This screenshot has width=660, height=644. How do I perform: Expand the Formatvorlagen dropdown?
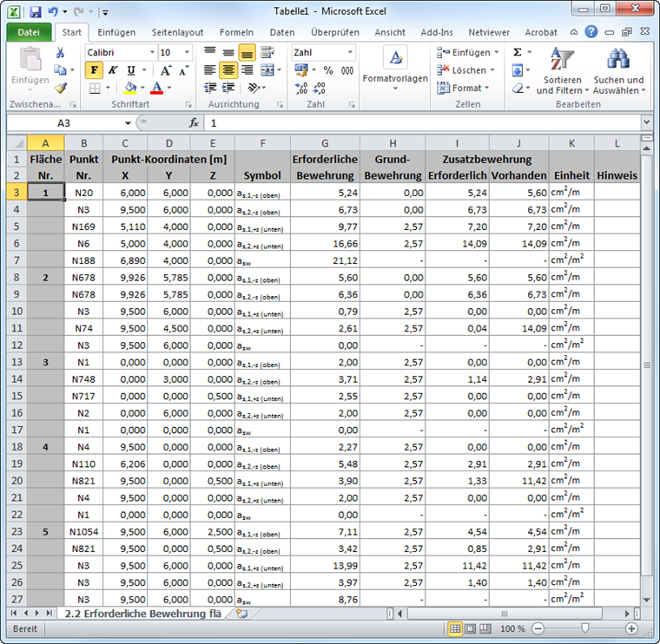(x=395, y=88)
